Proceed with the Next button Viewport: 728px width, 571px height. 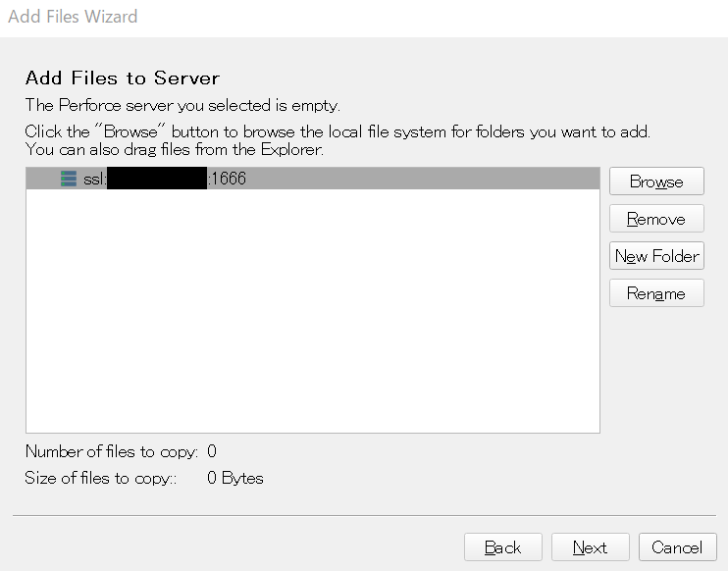[x=590, y=547]
